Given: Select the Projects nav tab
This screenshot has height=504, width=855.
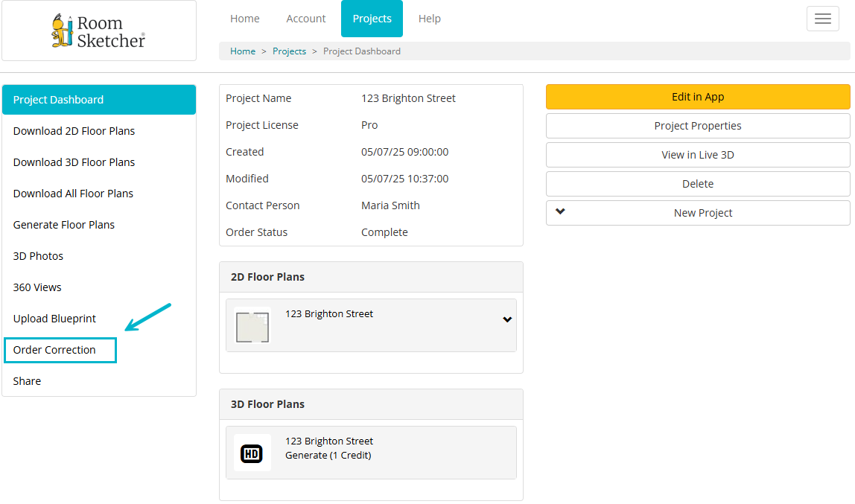Looking at the screenshot, I should (x=372, y=19).
